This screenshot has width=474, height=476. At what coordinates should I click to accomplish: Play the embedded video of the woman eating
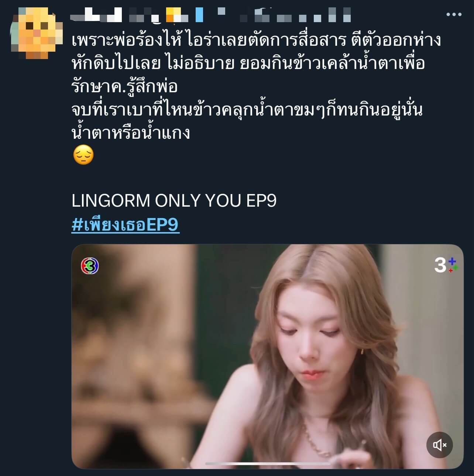[x=267, y=356]
